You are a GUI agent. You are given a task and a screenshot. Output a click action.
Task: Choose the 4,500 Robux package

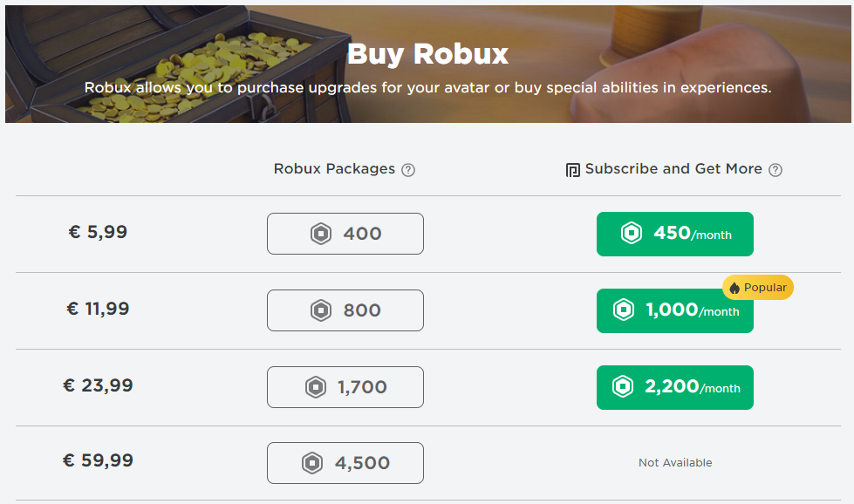(x=345, y=464)
